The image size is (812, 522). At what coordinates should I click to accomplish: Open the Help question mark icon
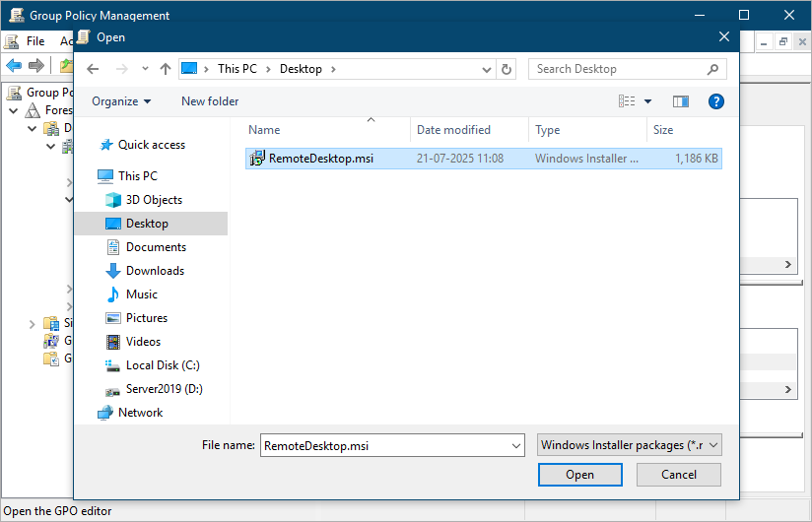click(x=716, y=101)
